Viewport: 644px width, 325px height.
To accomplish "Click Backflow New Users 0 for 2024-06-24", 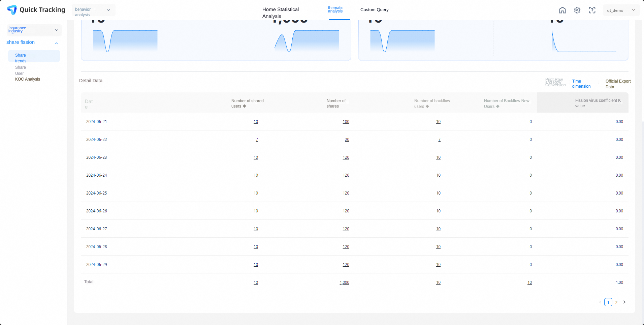I will [531, 175].
